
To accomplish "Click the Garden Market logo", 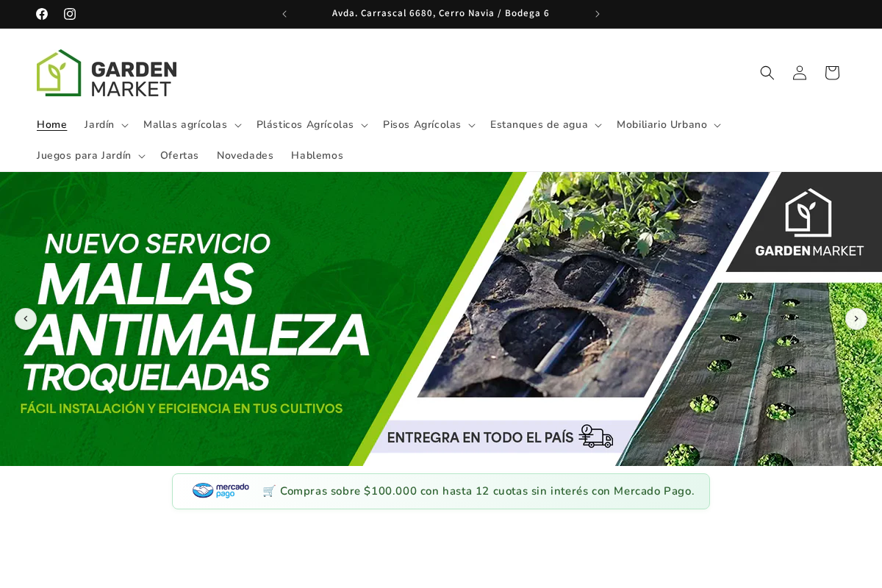I will click(107, 72).
